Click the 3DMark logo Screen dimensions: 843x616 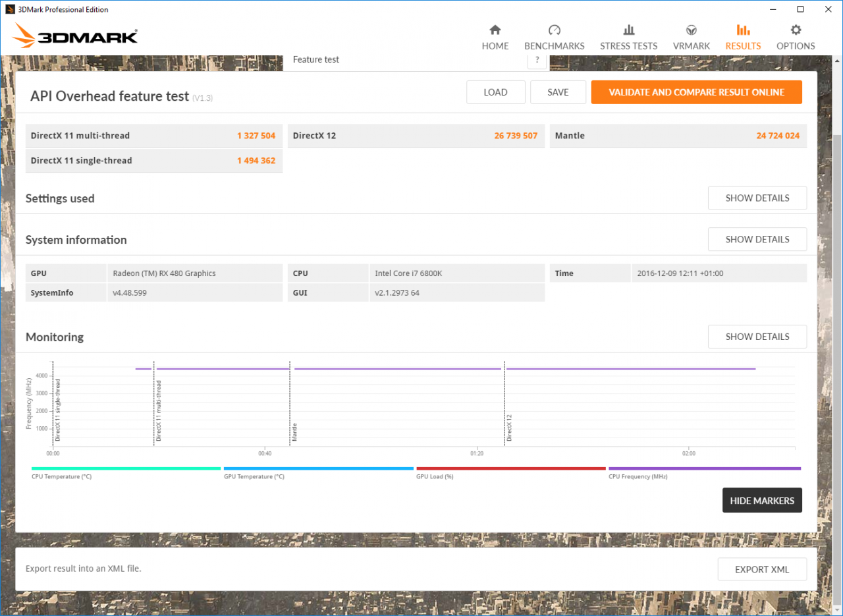[75, 36]
